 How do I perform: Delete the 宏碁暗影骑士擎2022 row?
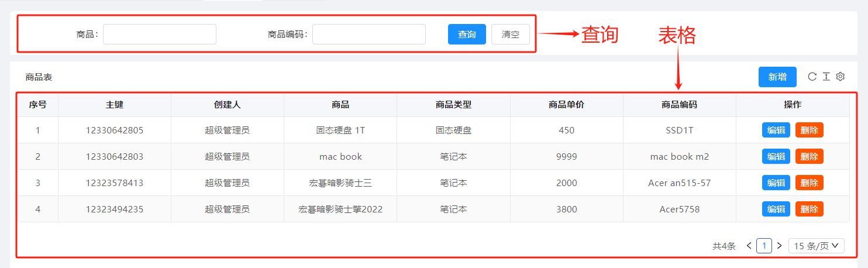click(809, 209)
